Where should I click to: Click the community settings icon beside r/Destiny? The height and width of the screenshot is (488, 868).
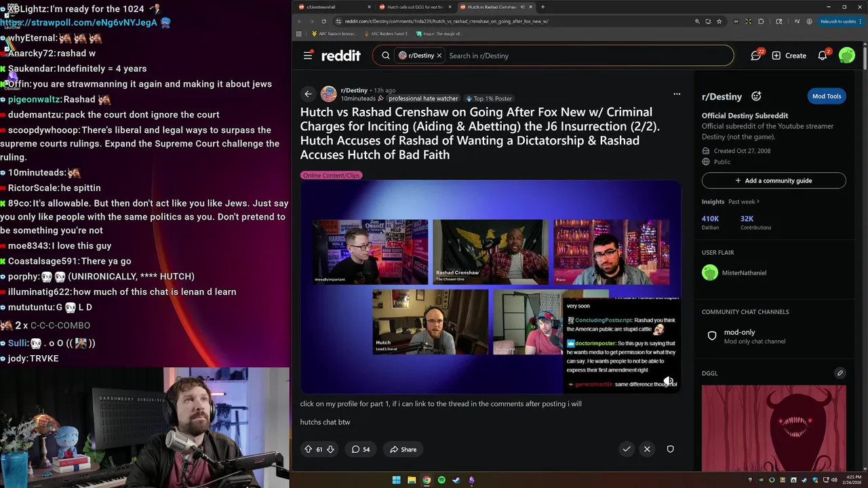pos(756,96)
